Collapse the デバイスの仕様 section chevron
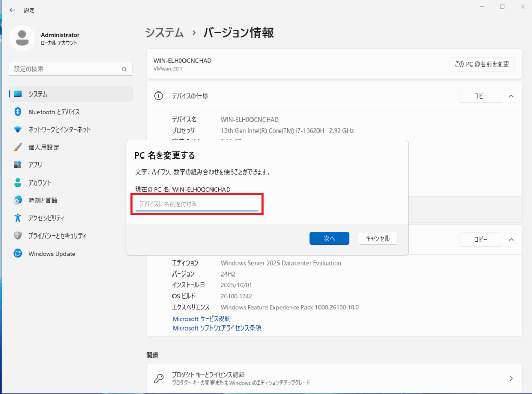The width and height of the screenshot is (532, 394). (x=511, y=96)
